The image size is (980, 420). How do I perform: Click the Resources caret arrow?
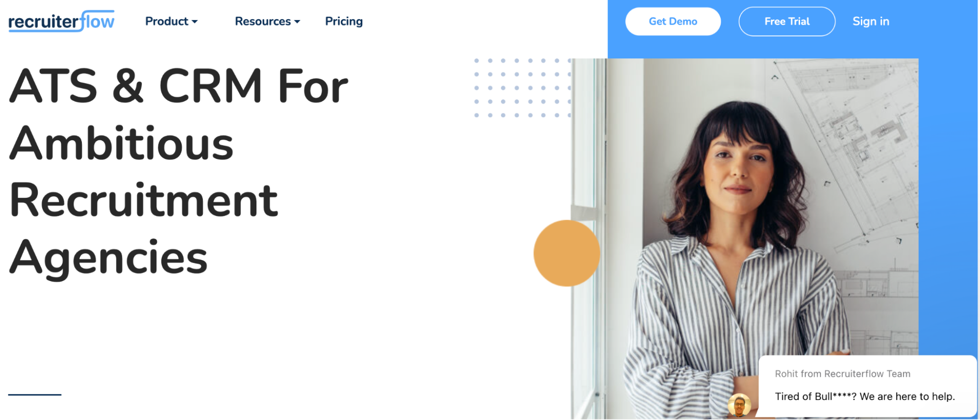click(297, 22)
